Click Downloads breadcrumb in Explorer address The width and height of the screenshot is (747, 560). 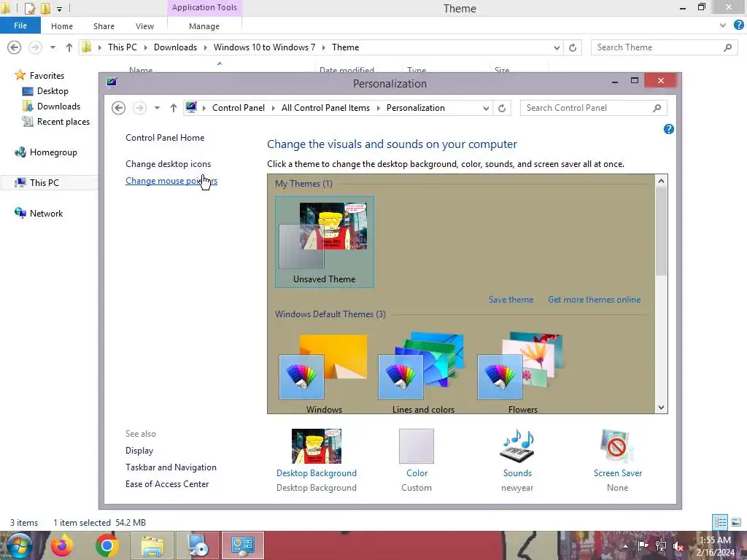coord(175,47)
